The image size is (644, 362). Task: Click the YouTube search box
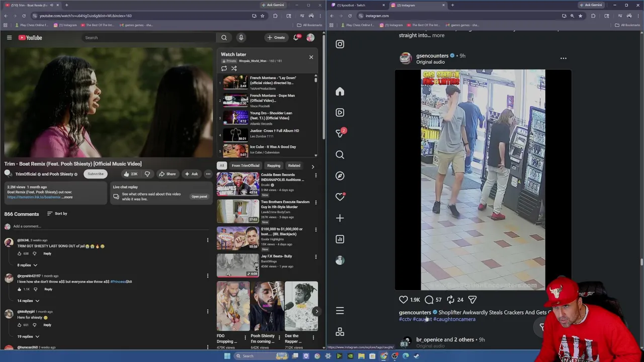pos(149,38)
